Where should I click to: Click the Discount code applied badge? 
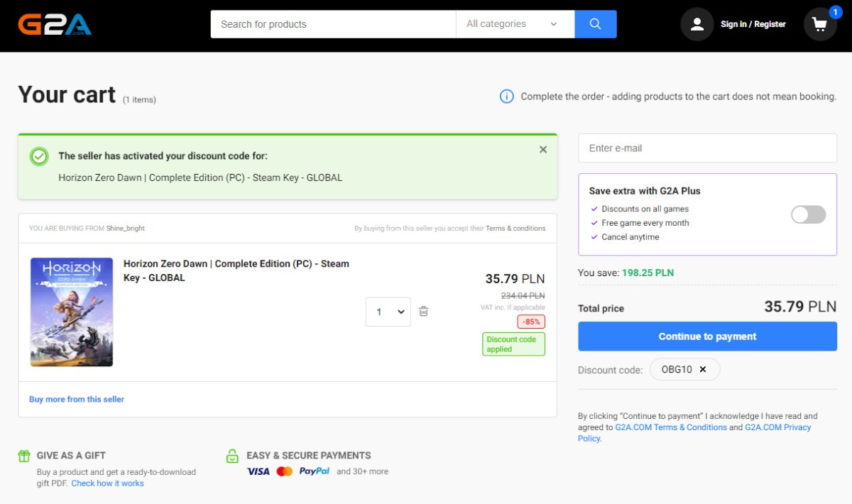513,344
